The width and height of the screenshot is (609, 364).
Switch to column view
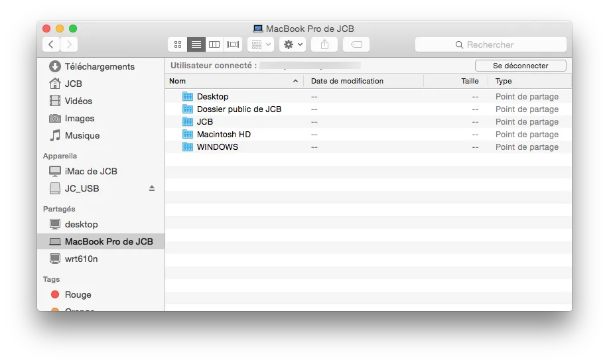click(214, 44)
